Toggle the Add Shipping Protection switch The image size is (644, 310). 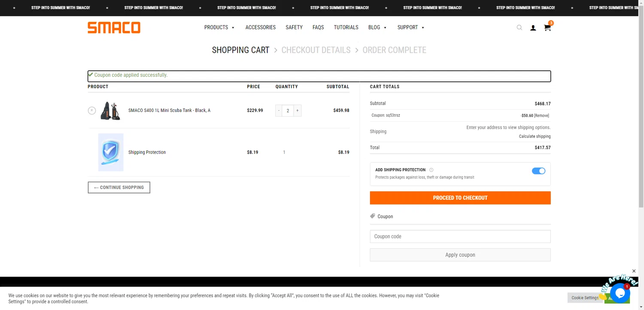538,171
